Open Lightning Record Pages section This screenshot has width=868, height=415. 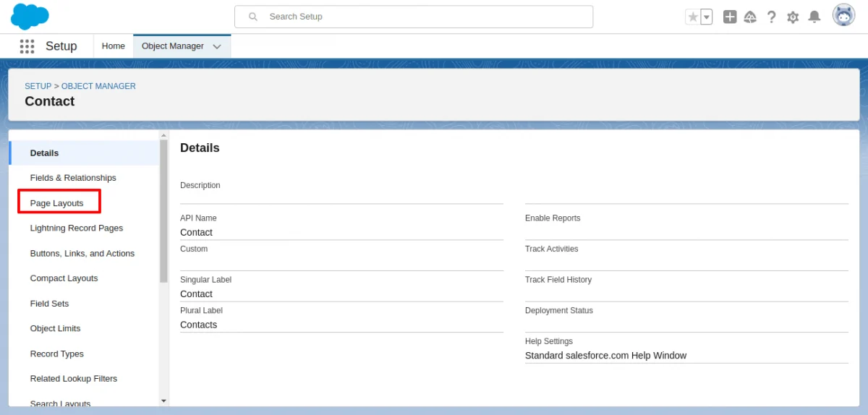[x=77, y=228]
